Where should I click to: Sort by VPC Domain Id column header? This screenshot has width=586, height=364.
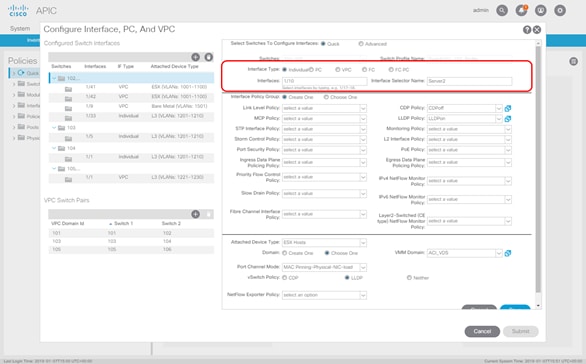(x=68, y=223)
